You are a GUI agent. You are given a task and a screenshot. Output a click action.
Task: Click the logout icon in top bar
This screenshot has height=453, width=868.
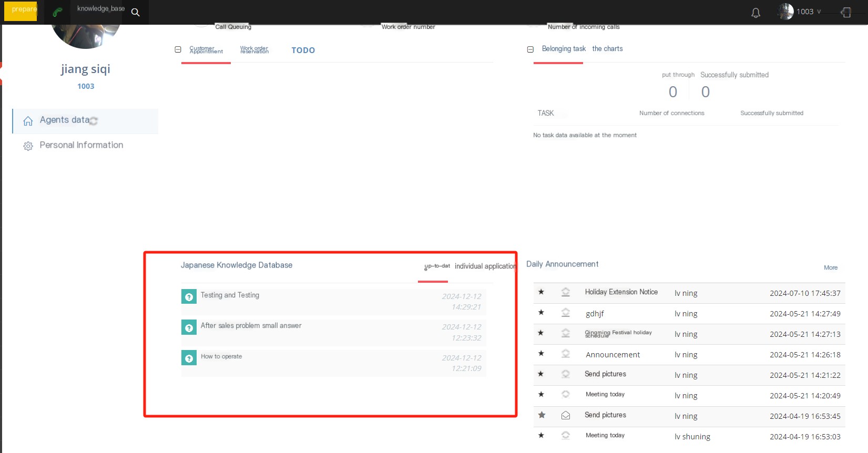pyautogui.click(x=846, y=12)
